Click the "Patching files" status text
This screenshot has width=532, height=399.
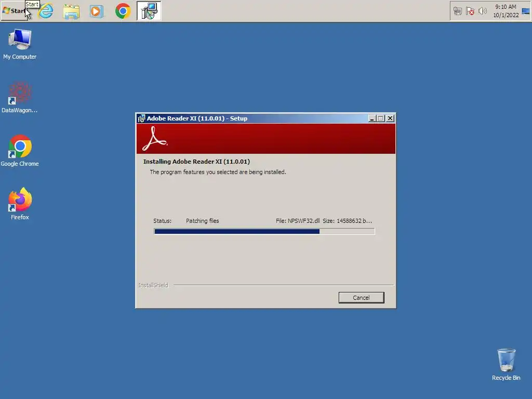(202, 221)
